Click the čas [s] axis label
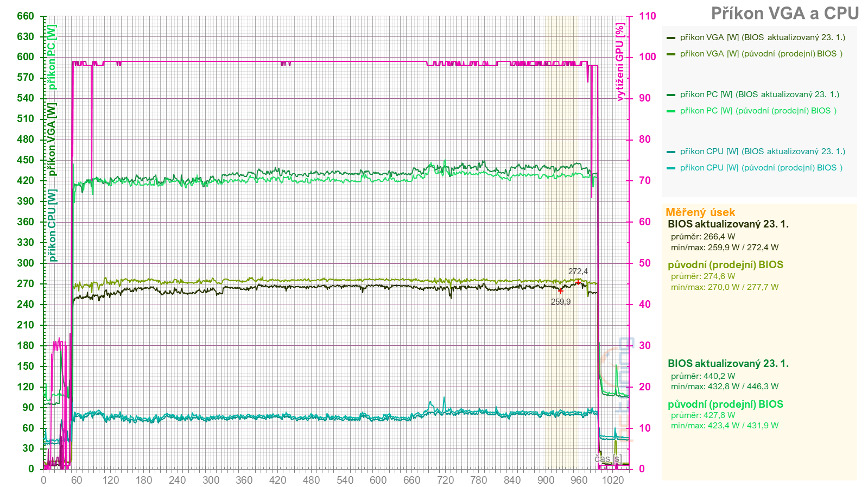The height and width of the screenshot is (487, 868). (x=607, y=459)
